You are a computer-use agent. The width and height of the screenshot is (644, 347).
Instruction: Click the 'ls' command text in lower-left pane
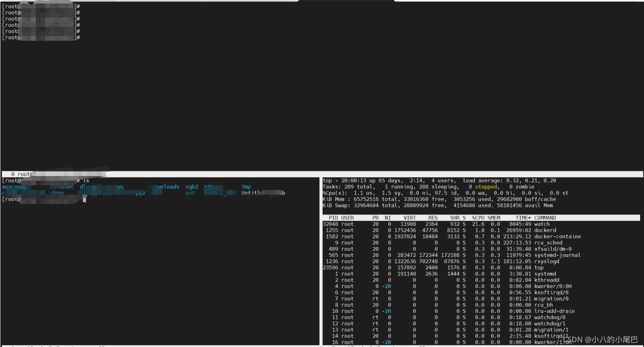pyautogui.click(x=86, y=181)
